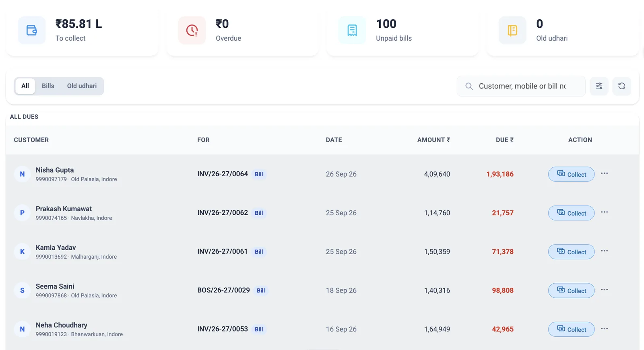Viewport: 644px width, 350px height.
Task: Click the receipt icon beside Unpaid bills
Action: point(352,30)
